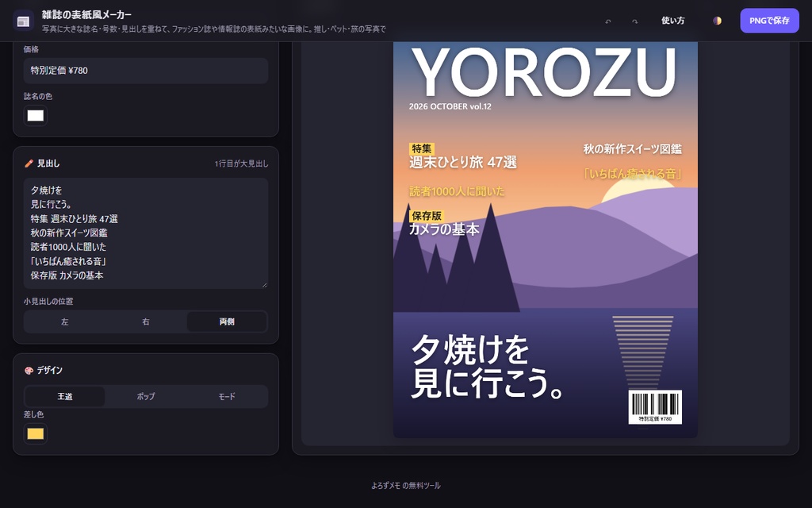812x508 pixels.
Task: Click the '夕焼けを 見に行こう。' main headline on cover
Action: (488, 367)
